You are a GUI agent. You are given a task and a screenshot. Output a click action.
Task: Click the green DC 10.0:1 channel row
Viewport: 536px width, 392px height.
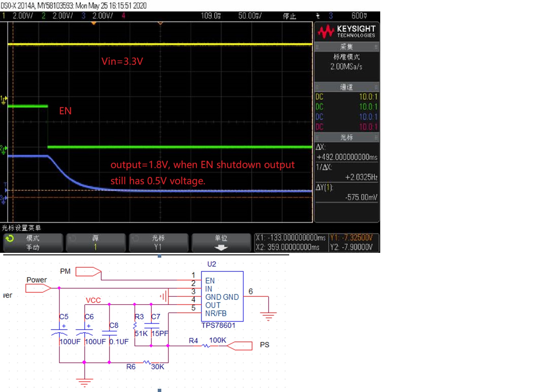click(347, 106)
